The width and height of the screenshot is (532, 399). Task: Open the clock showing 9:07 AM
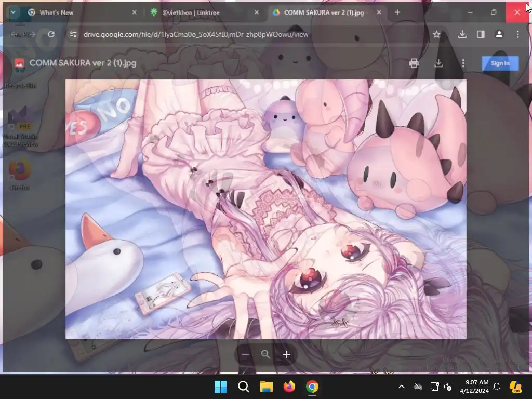click(x=474, y=387)
